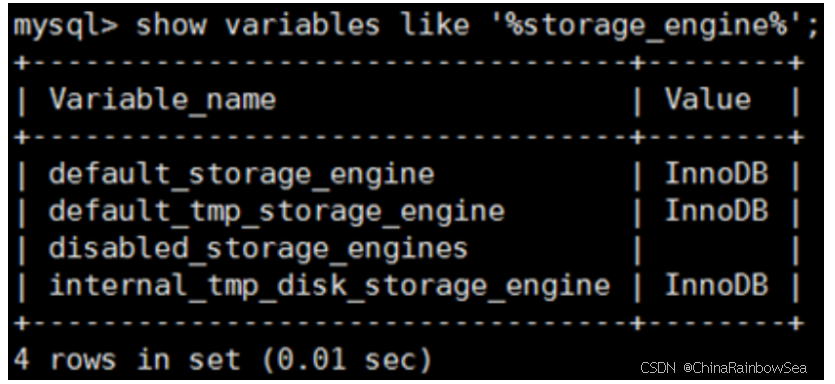Viewport: 835px width, 384px height.
Task: Select the Value column header
Action: pos(708,99)
